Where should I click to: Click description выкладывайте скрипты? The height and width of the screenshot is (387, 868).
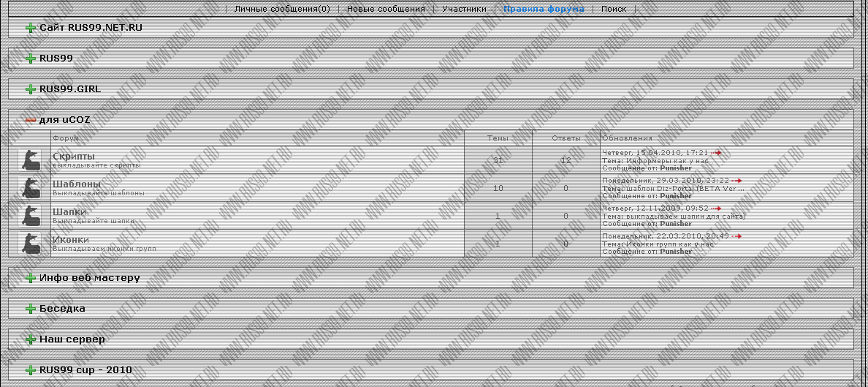pos(97,165)
